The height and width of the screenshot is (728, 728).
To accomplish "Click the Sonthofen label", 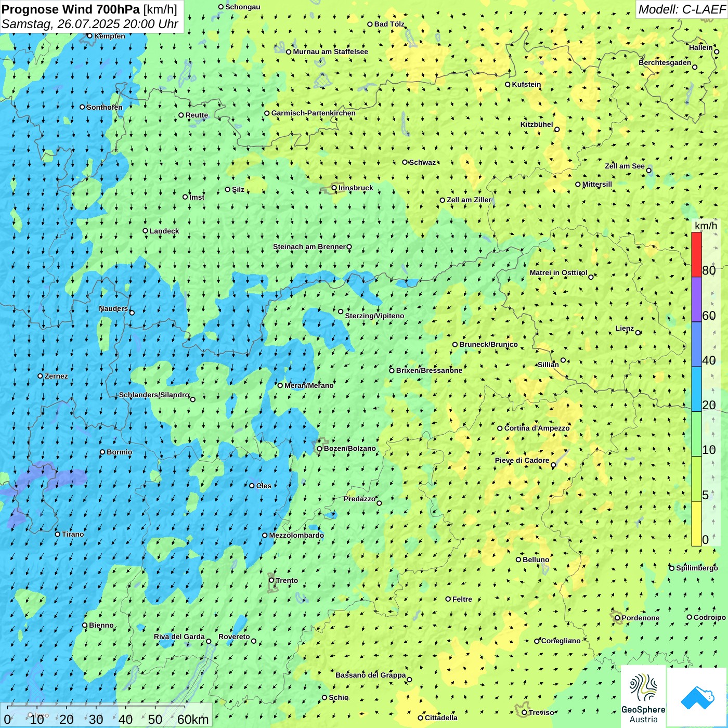I will pyautogui.click(x=105, y=107).
